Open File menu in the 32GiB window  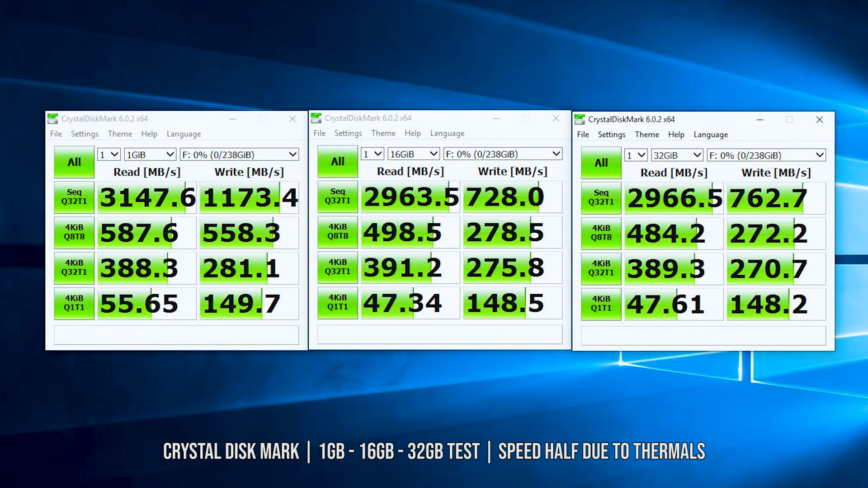point(583,135)
